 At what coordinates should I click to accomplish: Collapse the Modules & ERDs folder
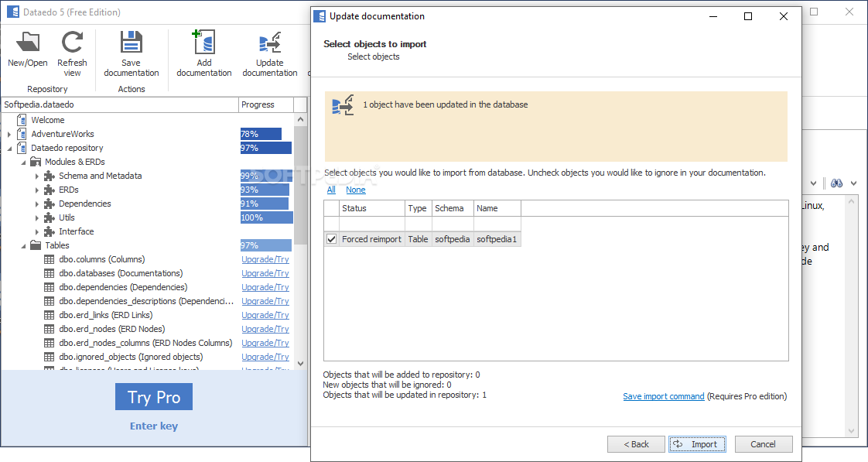23,162
